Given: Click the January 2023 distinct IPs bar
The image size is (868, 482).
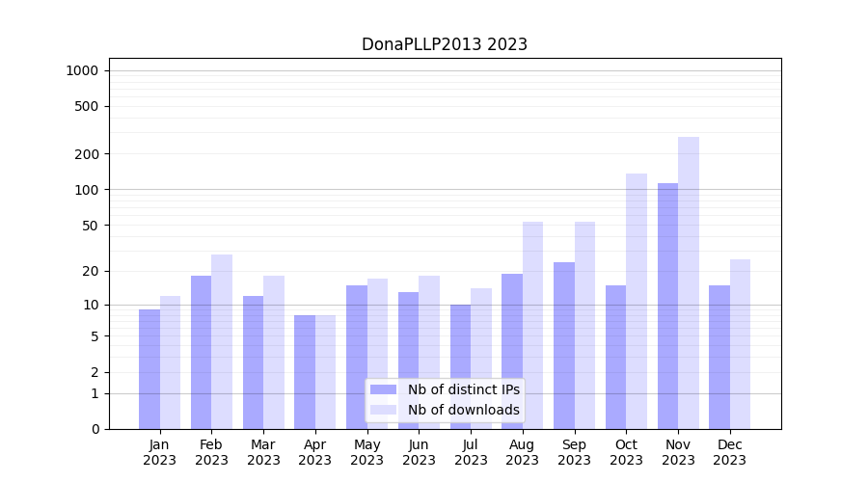Looking at the screenshot, I should click(x=149, y=369).
